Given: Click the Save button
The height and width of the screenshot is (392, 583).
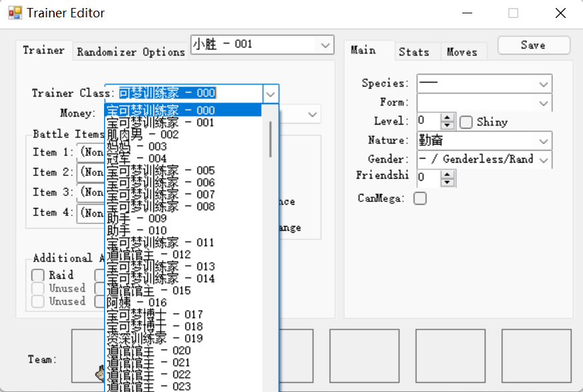Looking at the screenshot, I should [x=534, y=45].
